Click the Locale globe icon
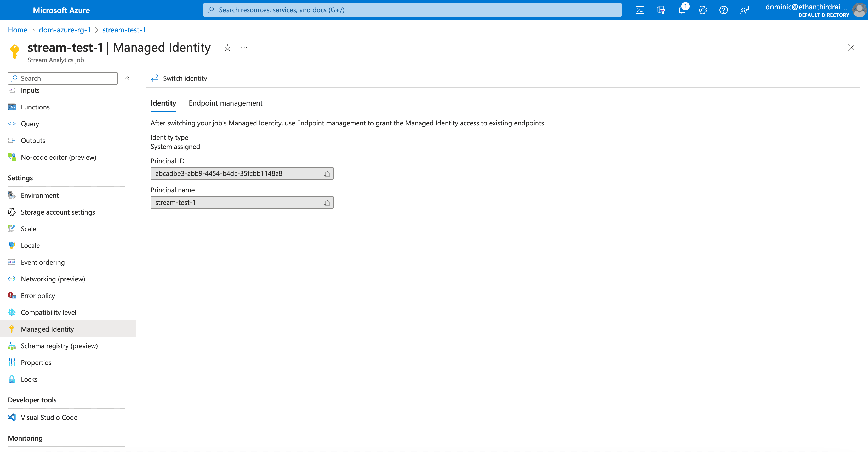This screenshot has height=452, width=868. (x=12, y=246)
